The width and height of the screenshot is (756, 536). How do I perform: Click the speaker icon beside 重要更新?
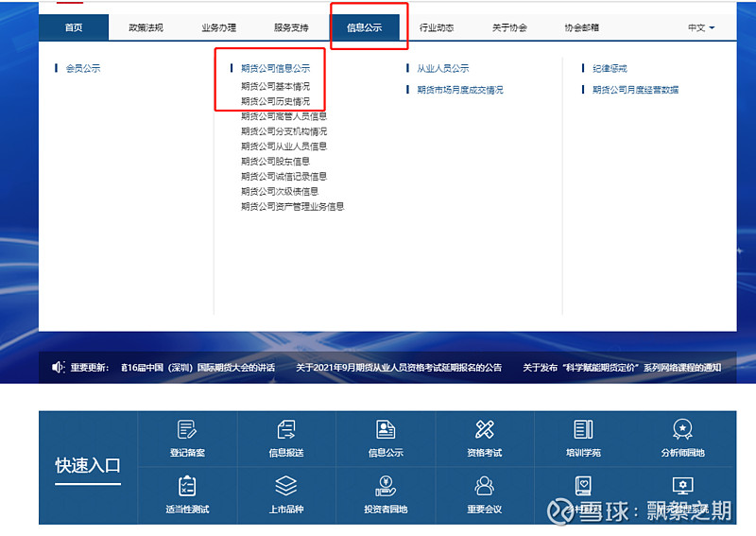tap(58, 367)
